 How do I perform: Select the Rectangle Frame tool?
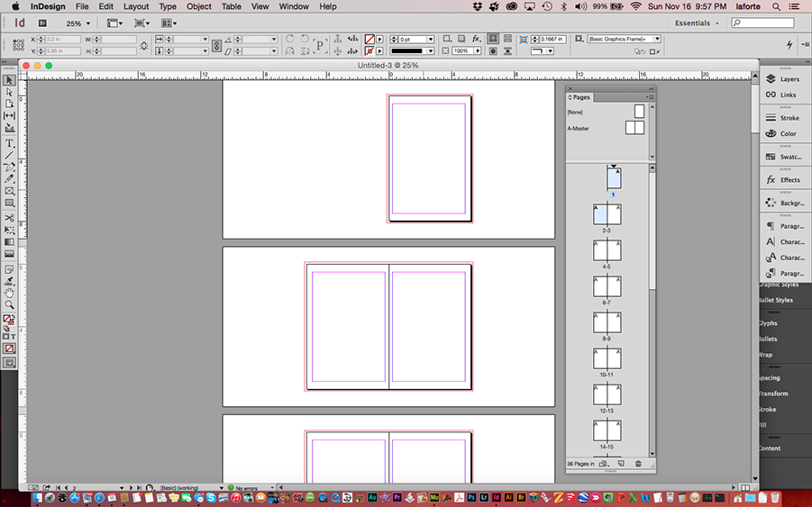click(9, 191)
